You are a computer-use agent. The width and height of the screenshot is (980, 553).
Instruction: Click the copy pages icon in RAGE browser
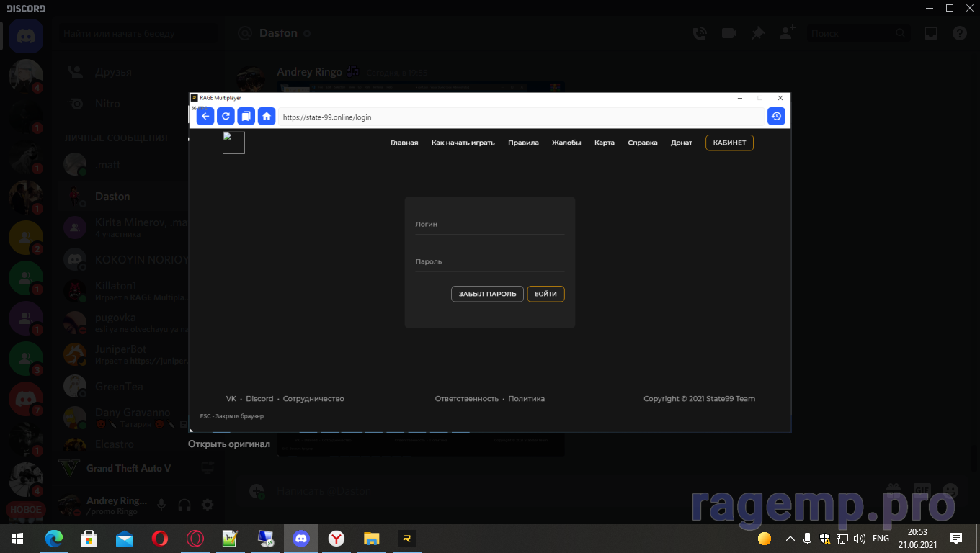click(246, 116)
